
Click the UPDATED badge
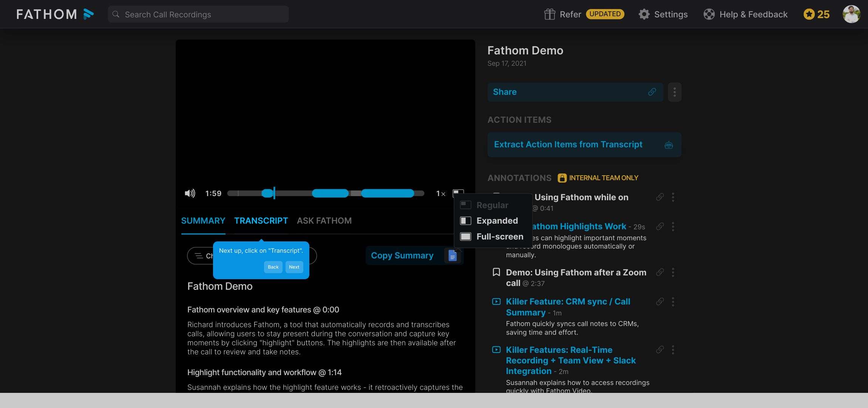pyautogui.click(x=605, y=14)
